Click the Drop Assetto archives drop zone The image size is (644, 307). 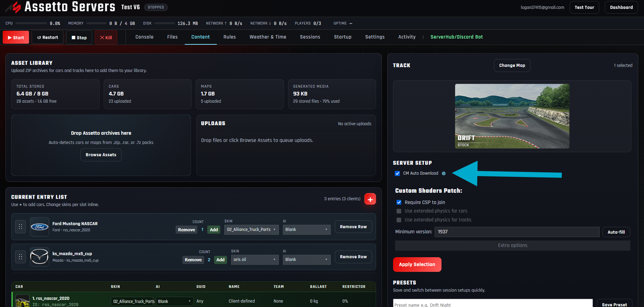101,145
